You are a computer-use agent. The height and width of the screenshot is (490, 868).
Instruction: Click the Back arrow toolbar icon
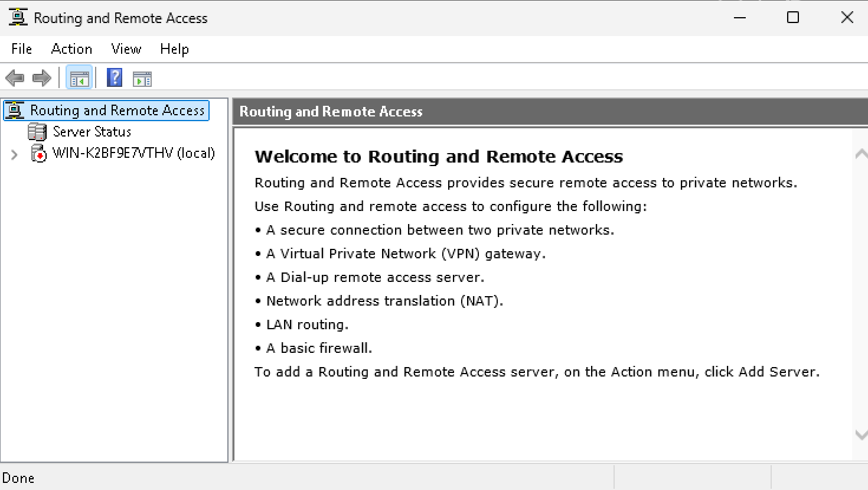(14, 78)
